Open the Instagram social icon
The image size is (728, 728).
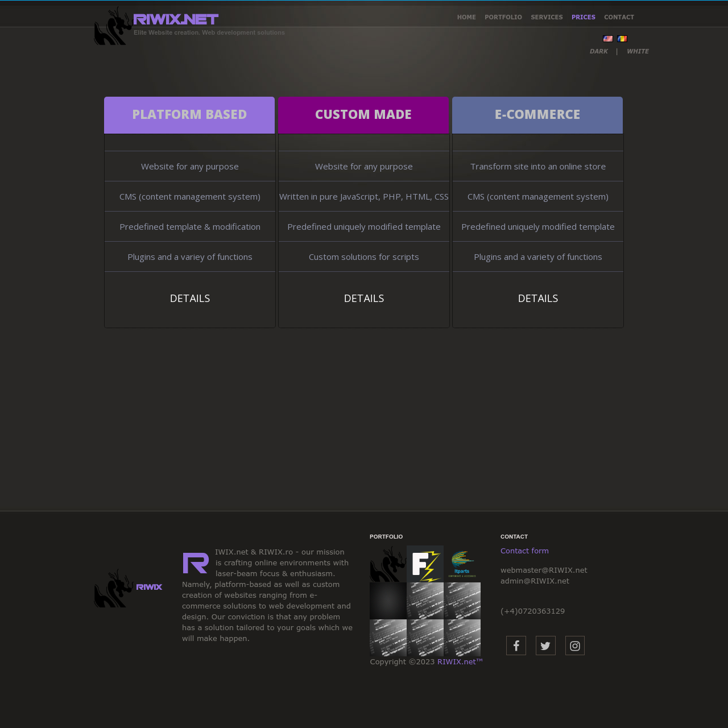(x=575, y=646)
